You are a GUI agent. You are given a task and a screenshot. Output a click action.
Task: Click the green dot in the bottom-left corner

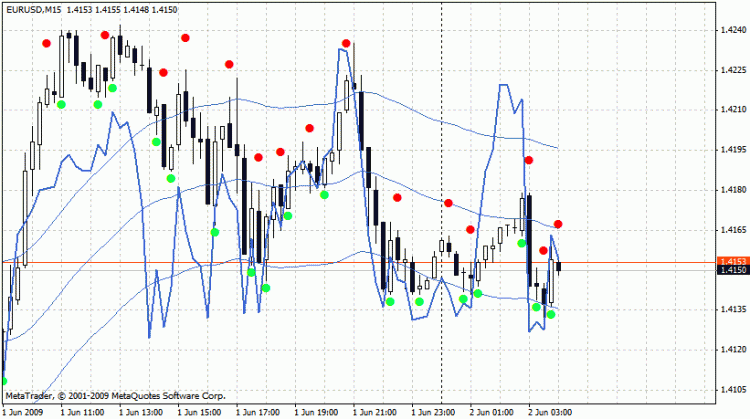(x=3, y=381)
